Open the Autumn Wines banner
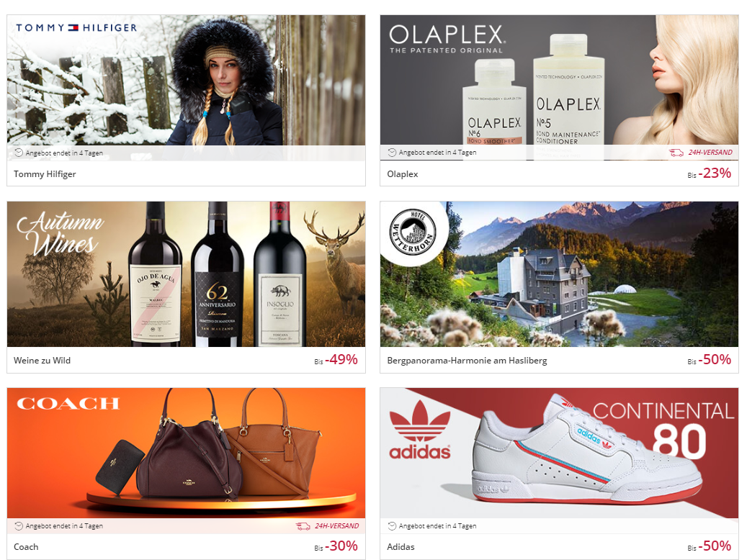747x560 pixels. pos(187,274)
